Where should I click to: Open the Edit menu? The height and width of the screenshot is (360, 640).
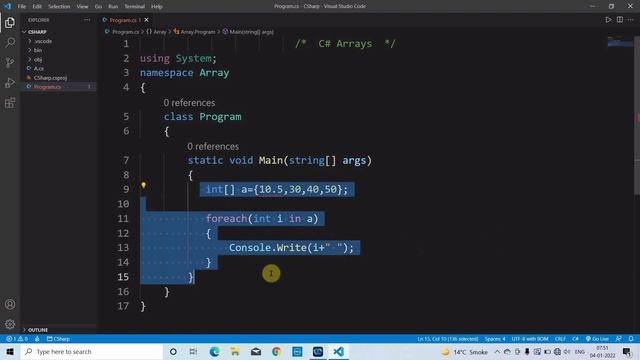(x=37, y=7)
